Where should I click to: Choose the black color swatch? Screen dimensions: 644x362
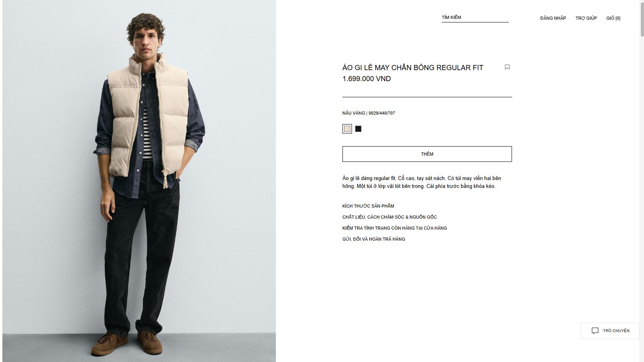358,129
